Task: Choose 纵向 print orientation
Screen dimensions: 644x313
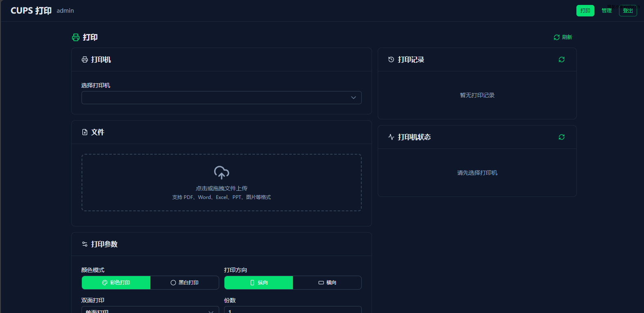Action: [x=259, y=283]
